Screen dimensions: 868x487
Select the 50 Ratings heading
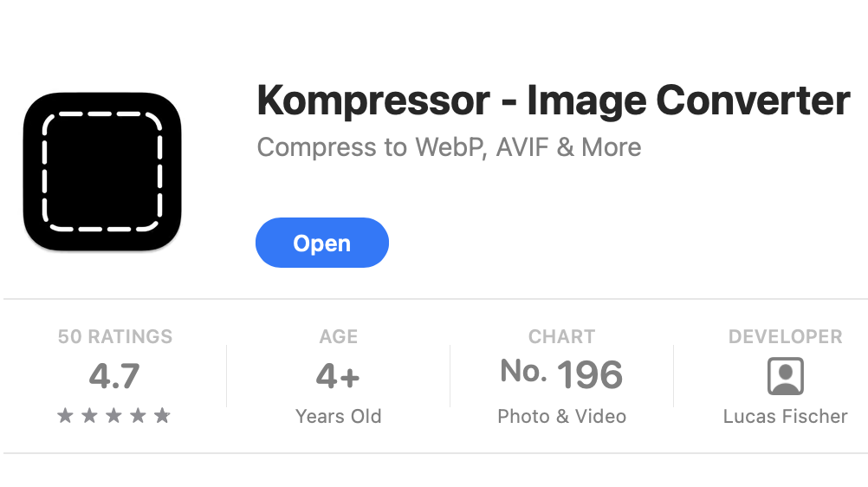[114, 337]
